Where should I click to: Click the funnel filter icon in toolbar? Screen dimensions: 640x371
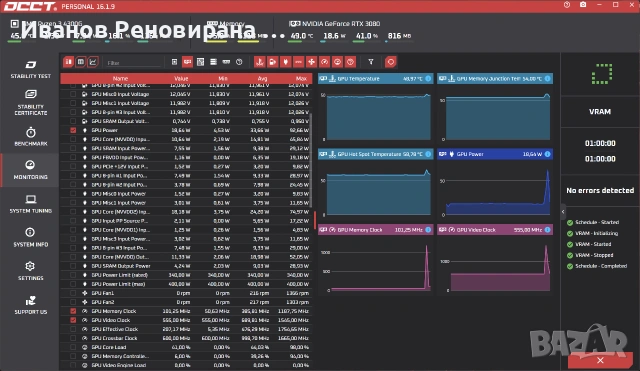point(371,62)
